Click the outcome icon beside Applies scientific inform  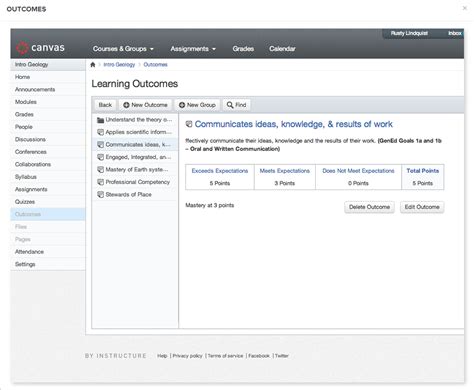(x=100, y=132)
